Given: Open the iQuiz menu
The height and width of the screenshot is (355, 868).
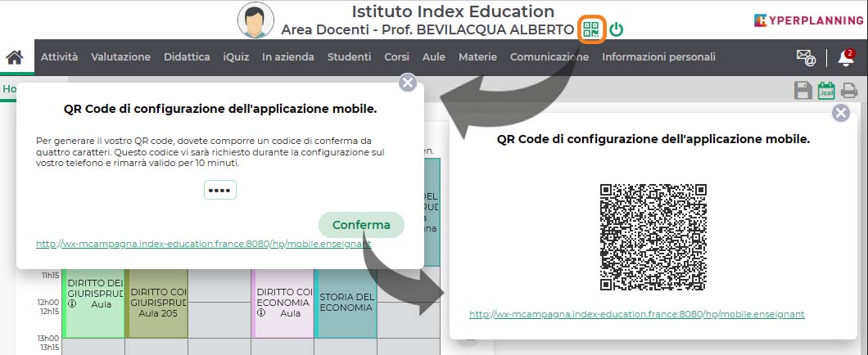Looking at the screenshot, I should point(236,57).
